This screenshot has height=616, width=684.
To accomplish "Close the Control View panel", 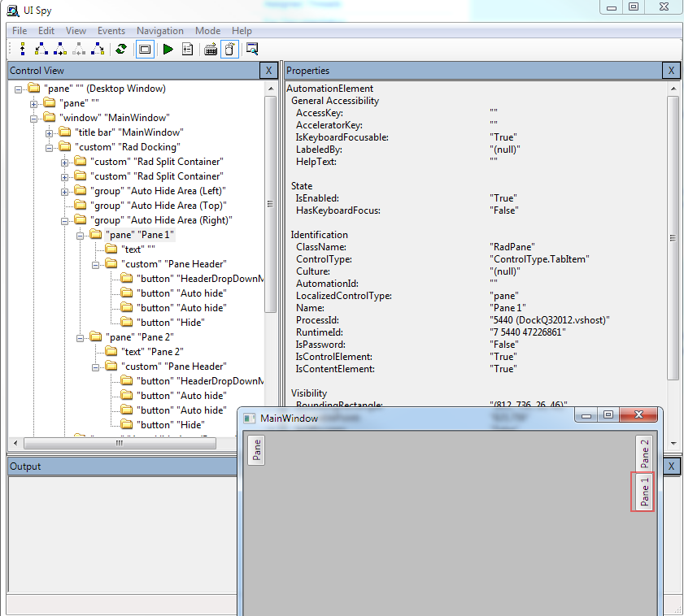I will click(268, 71).
